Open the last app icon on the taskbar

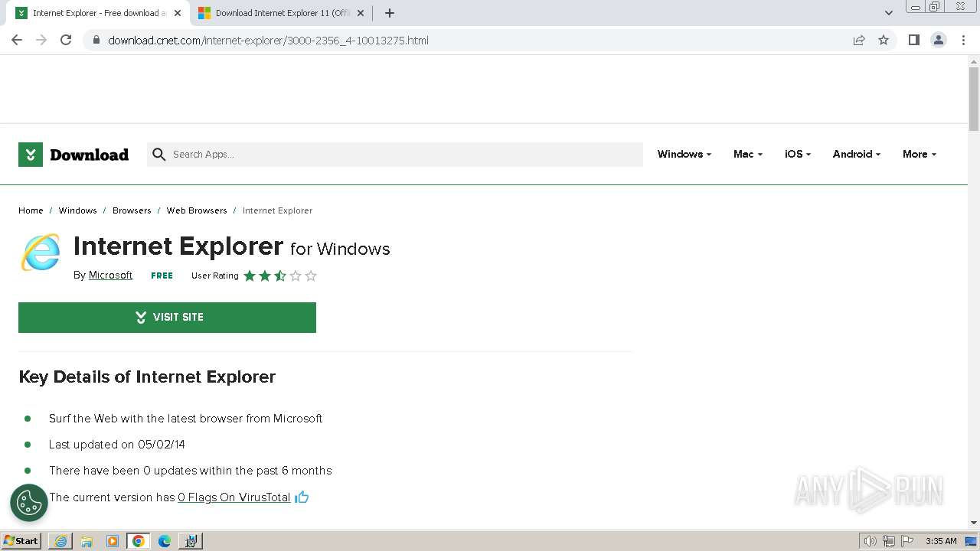(191, 541)
